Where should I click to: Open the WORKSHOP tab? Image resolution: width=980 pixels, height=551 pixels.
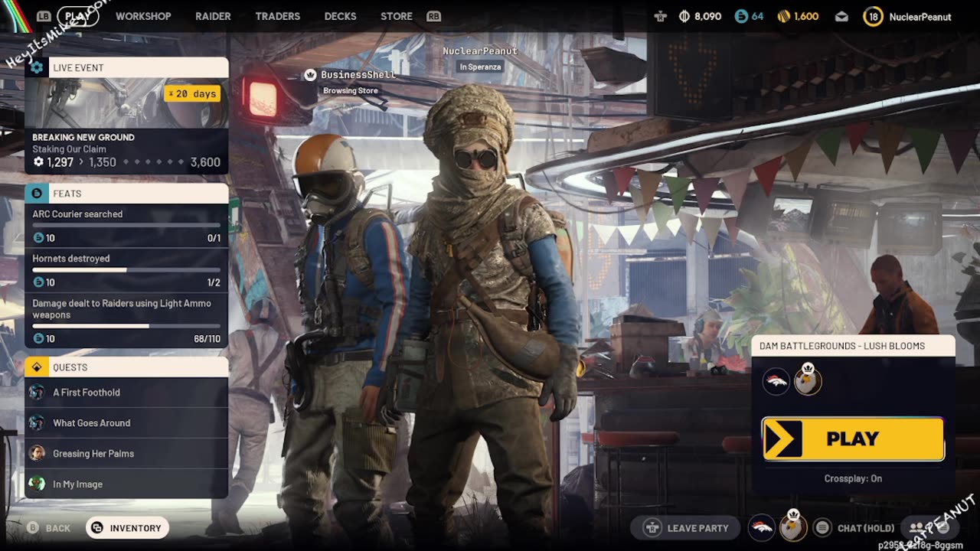click(x=143, y=16)
